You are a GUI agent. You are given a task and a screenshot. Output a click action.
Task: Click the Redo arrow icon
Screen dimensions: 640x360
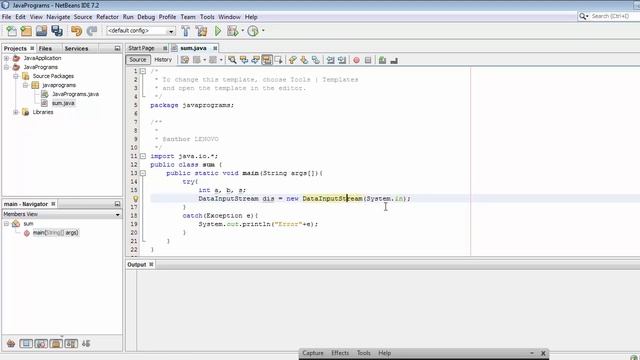coord(92,31)
